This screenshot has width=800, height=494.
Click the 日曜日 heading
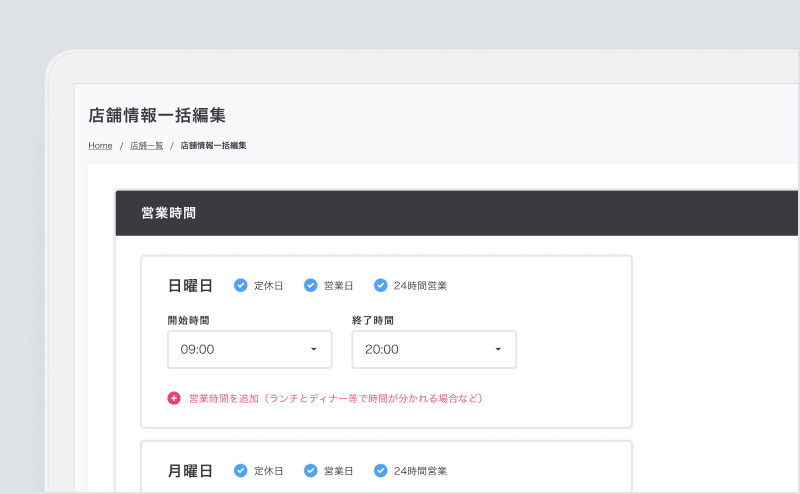(190, 286)
